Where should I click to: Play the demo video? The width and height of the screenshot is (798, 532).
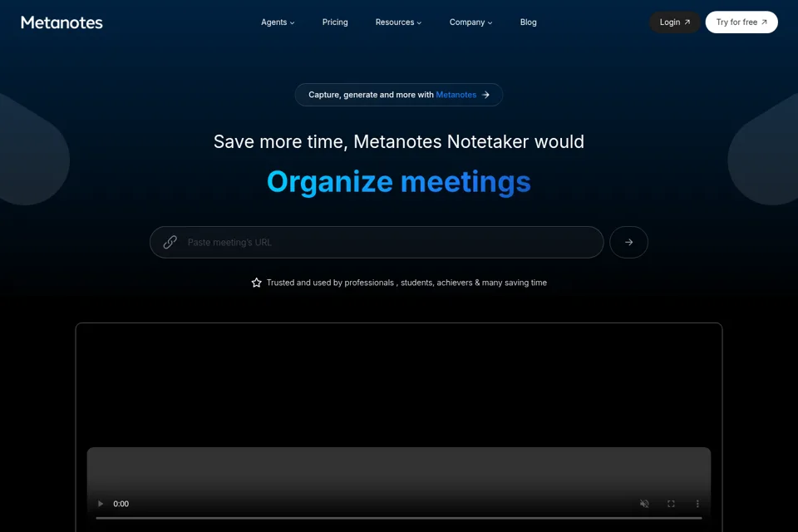coord(101,504)
